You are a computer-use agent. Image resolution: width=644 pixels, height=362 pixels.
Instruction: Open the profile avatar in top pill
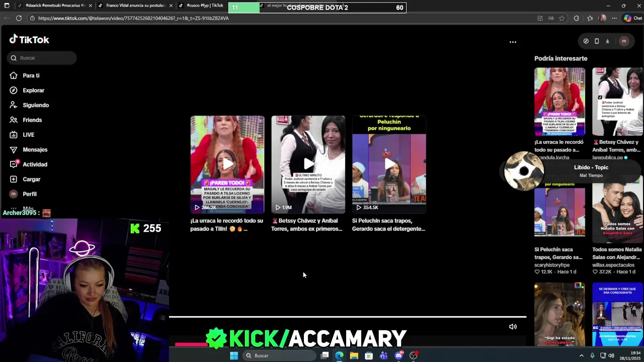tap(624, 41)
